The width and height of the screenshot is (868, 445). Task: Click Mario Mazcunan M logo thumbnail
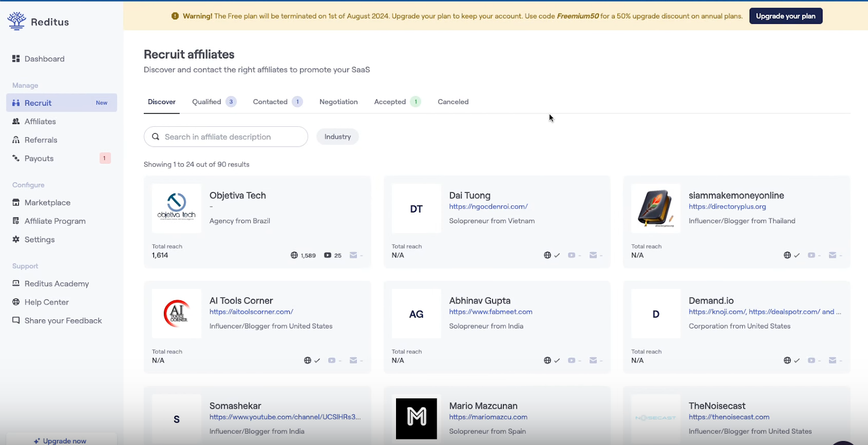pyautogui.click(x=416, y=418)
